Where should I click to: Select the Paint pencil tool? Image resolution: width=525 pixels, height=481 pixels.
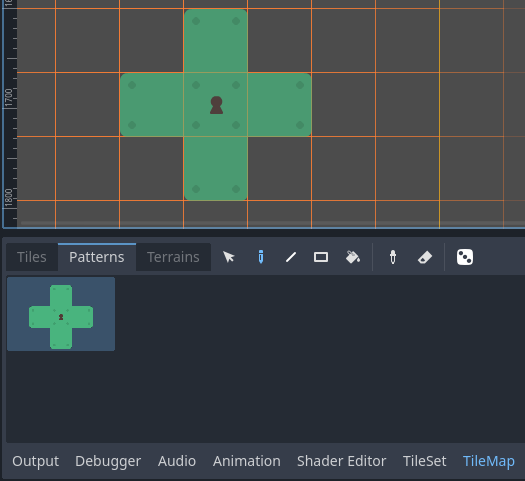261,257
